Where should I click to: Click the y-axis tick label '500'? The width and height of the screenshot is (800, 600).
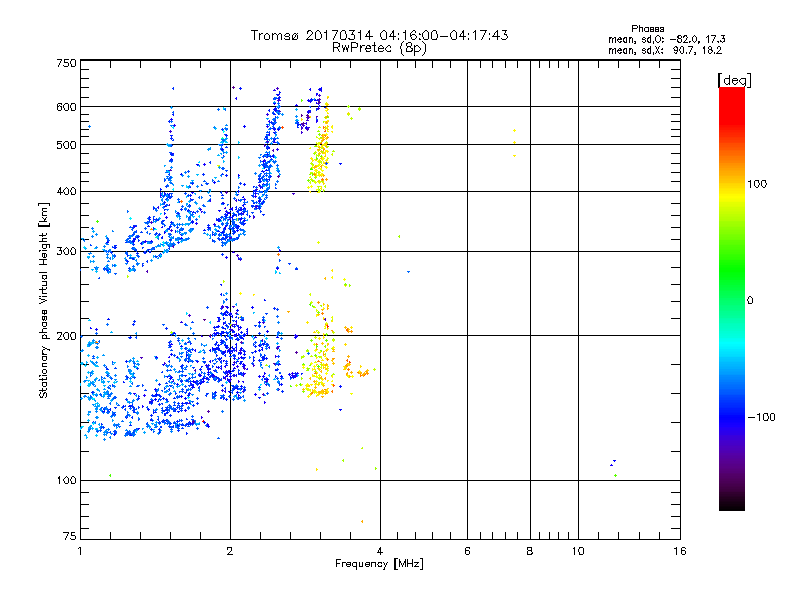[x=66, y=145]
